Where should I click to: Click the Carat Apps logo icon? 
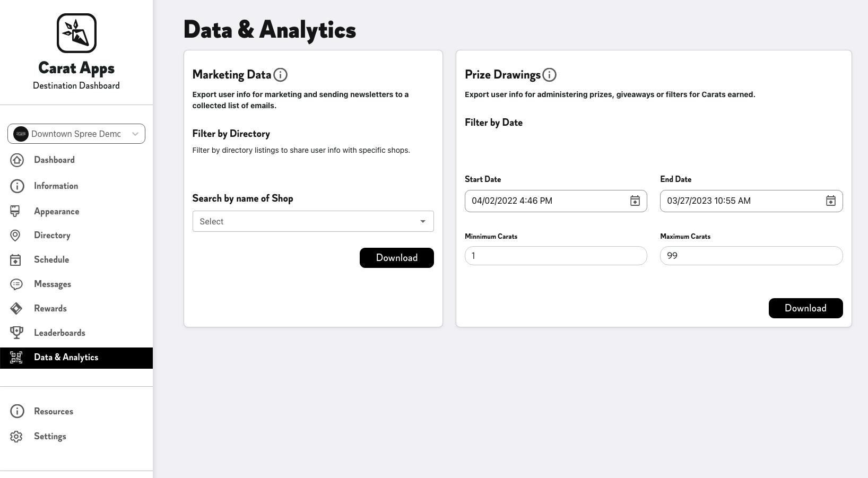point(76,33)
